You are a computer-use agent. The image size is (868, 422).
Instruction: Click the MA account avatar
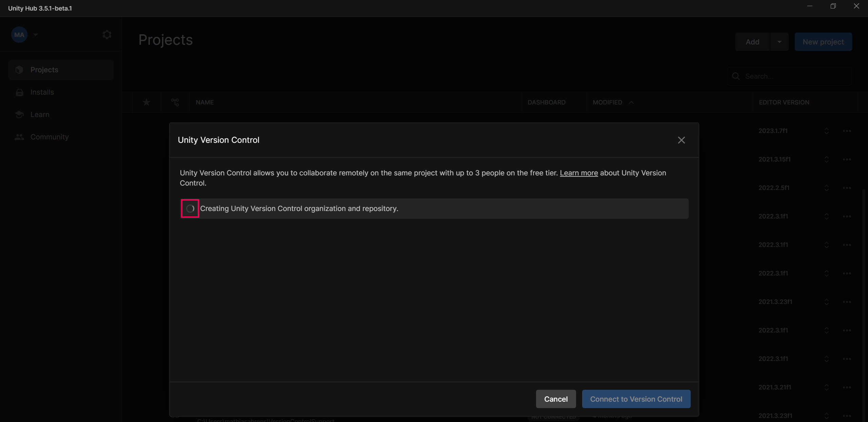[x=19, y=35]
